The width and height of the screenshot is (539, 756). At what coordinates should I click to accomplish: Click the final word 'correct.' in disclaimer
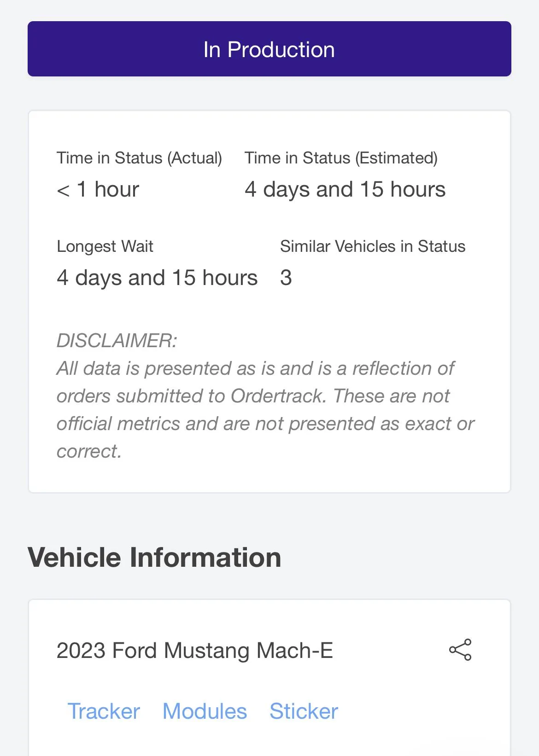pos(89,451)
